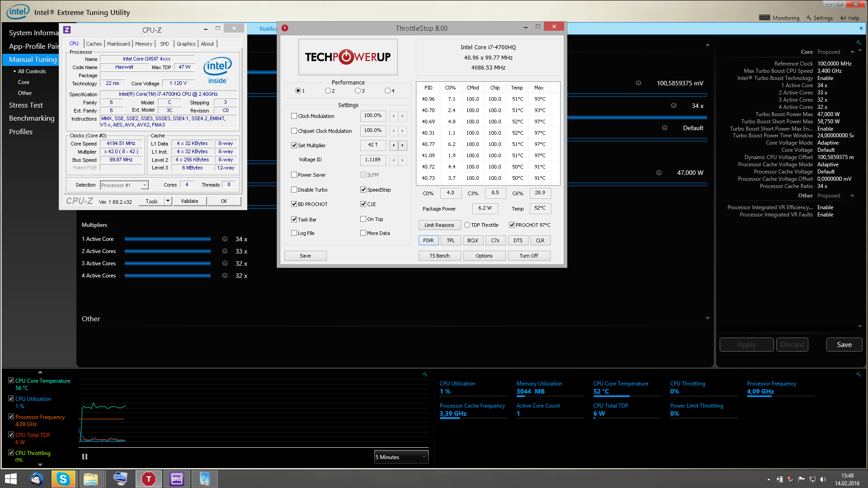Screen dimensions: 868x488
Task: Open Help in Intel XTU header
Action: tap(850, 18)
